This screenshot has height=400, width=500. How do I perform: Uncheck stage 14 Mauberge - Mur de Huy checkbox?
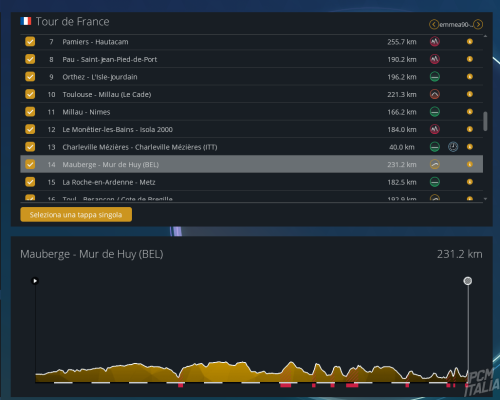30,164
